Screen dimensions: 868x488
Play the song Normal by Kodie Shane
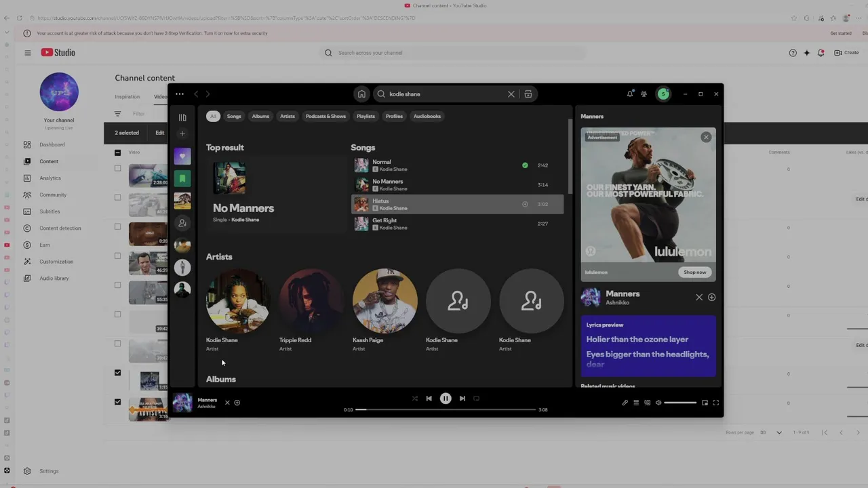tap(457, 165)
